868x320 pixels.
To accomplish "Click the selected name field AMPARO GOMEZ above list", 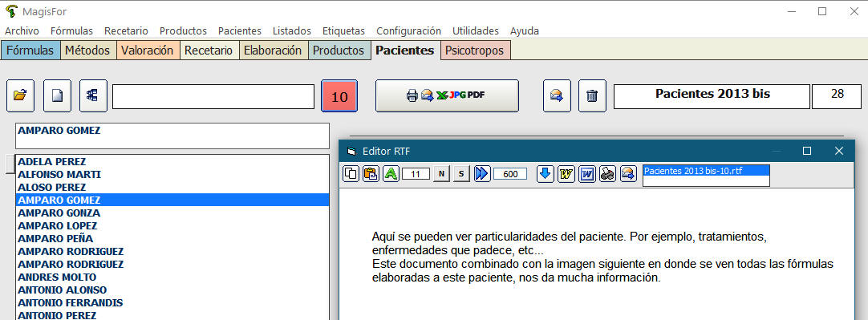I will point(172,136).
